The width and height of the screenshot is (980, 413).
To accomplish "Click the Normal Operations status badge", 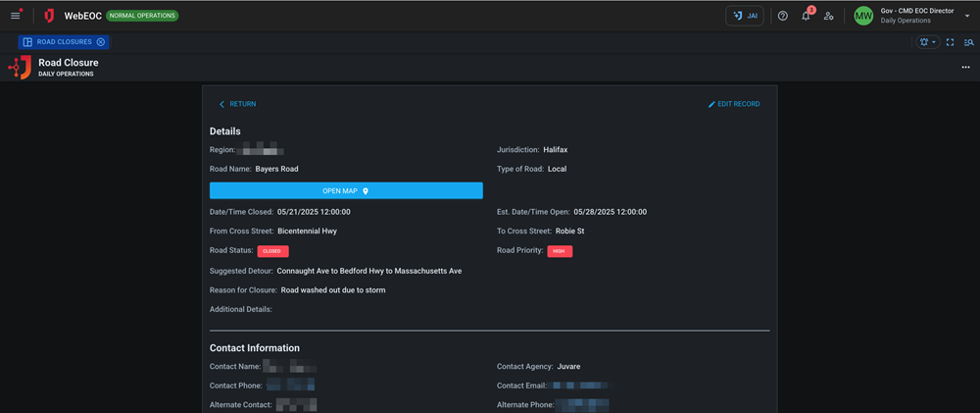I will point(142,16).
